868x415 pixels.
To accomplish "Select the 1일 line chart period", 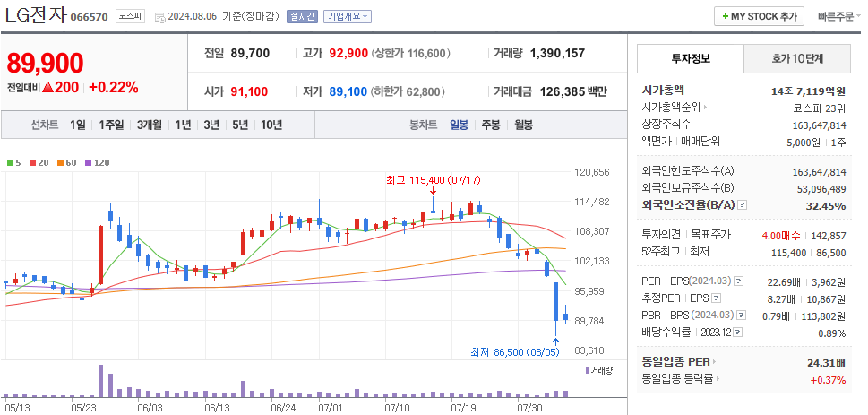I will pyautogui.click(x=78, y=125).
